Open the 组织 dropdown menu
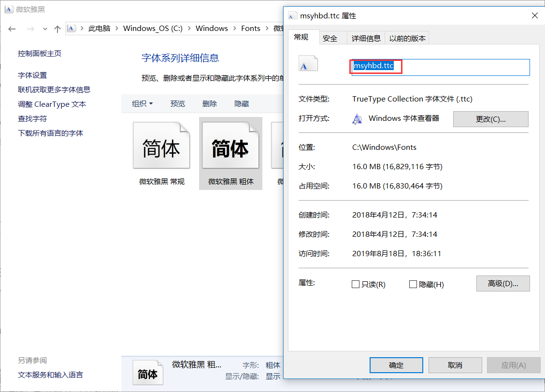The width and height of the screenshot is (545, 392). pyautogui.click(x=143, y=103)
